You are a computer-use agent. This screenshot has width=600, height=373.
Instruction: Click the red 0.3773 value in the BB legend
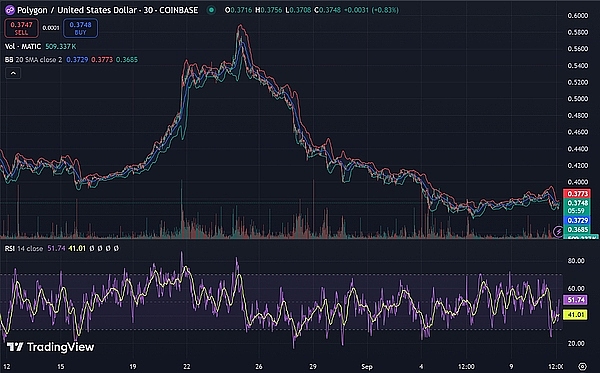[102, 60]
